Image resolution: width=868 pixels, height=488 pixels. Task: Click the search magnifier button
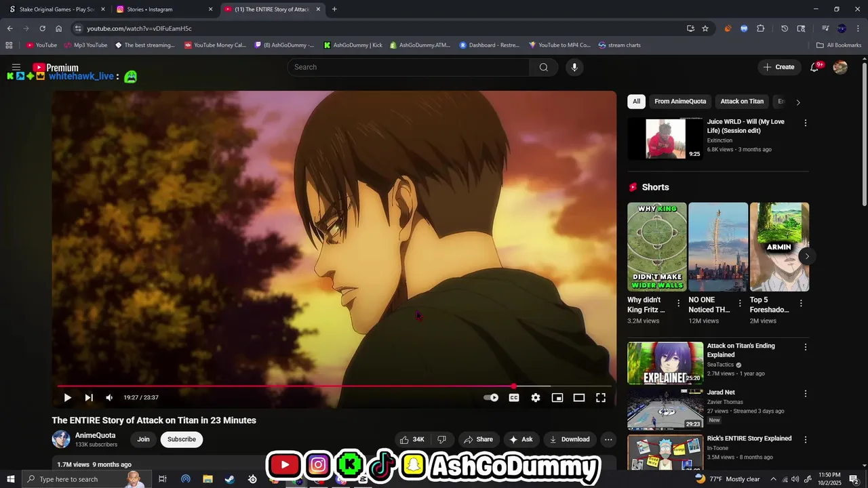click(x=543, y=67)
